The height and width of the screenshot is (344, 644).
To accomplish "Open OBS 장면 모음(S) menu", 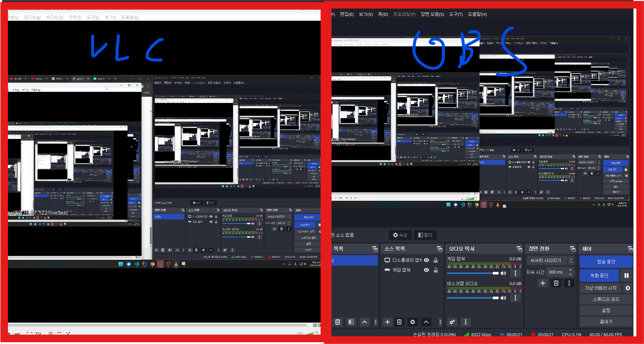I will coord(432,14).
